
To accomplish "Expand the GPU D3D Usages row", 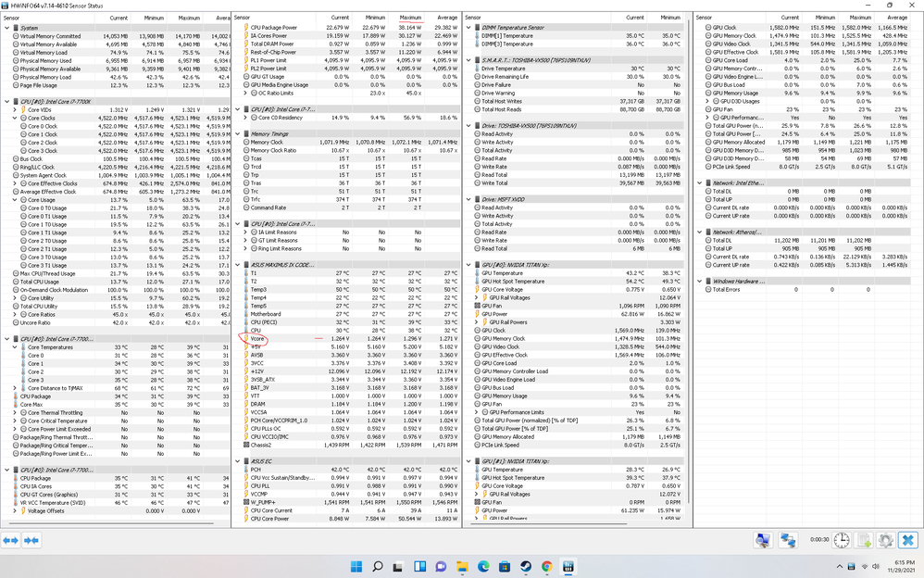I will [707, 102].
